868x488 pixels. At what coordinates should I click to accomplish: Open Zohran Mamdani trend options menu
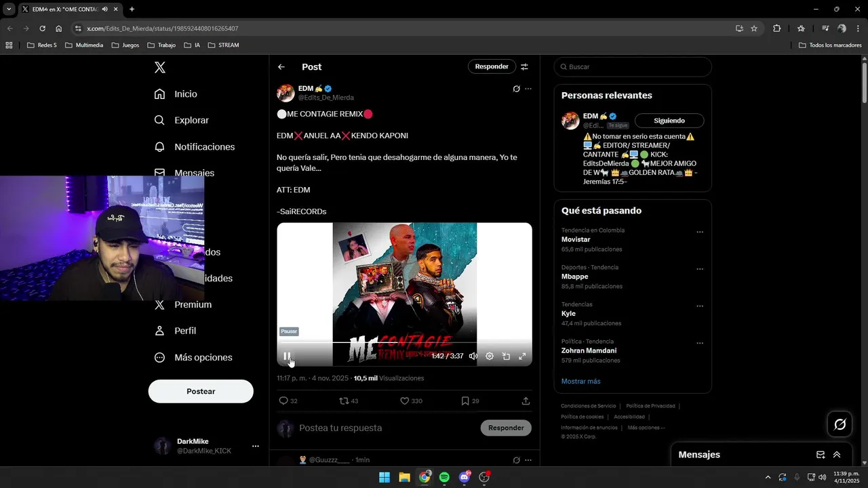(700, 343)
